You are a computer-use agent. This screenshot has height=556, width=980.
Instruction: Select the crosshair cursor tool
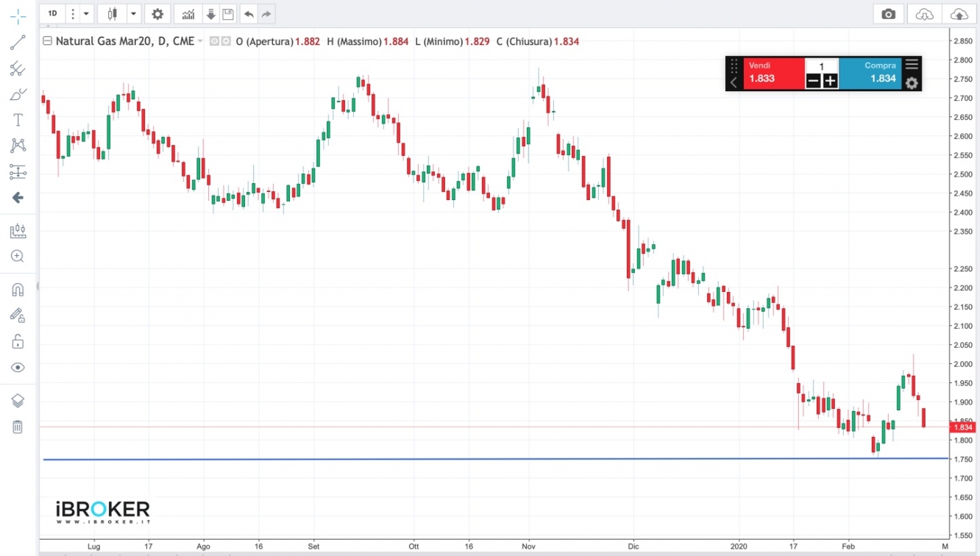click(18, 16)
